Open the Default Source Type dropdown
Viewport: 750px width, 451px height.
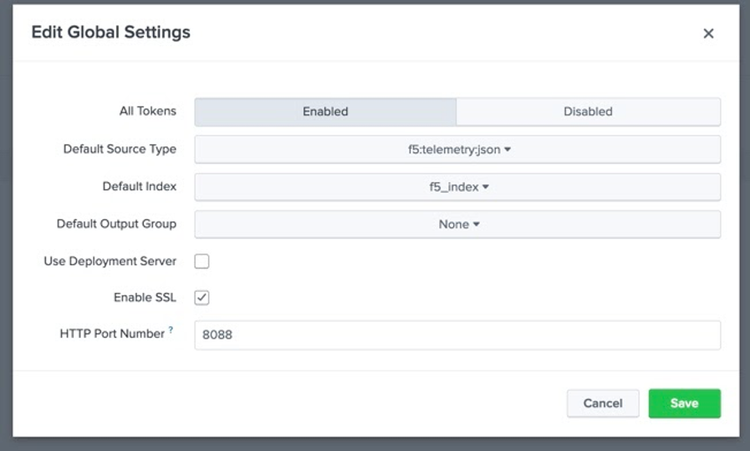pyautogui.click(x=457, y=149)
